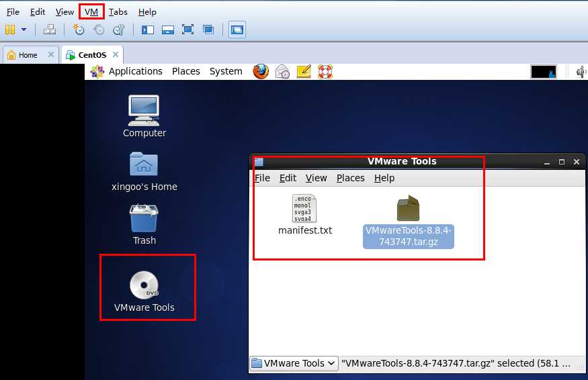588x380 pixels.
Task: Select the Computer desktop icon
Action: (x=144, y=117)
